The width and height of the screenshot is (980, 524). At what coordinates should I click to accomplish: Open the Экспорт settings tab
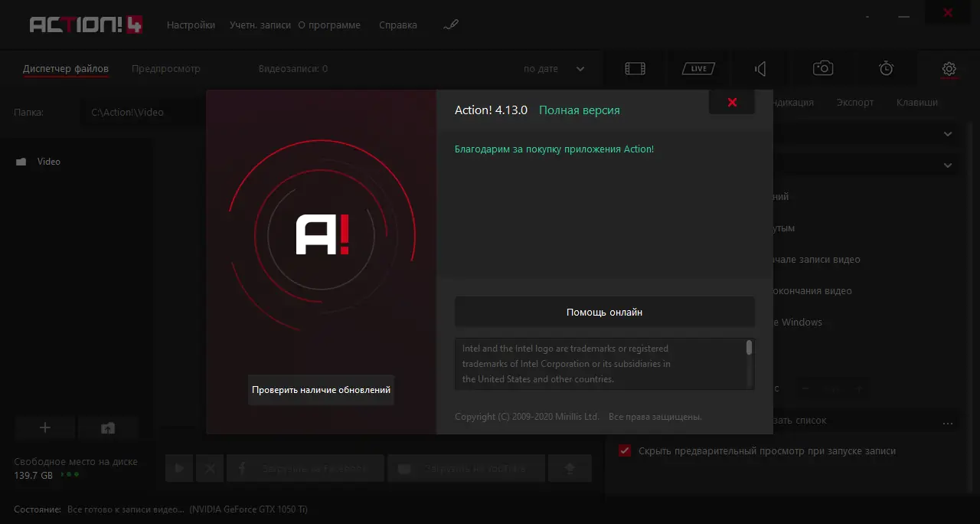click(x=855, y=103)
